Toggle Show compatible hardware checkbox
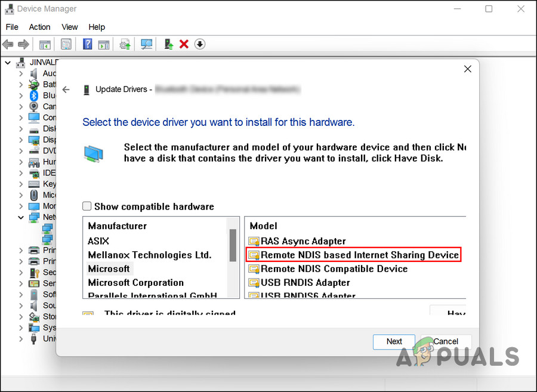The image size is (537, 392). coord(87,206)
